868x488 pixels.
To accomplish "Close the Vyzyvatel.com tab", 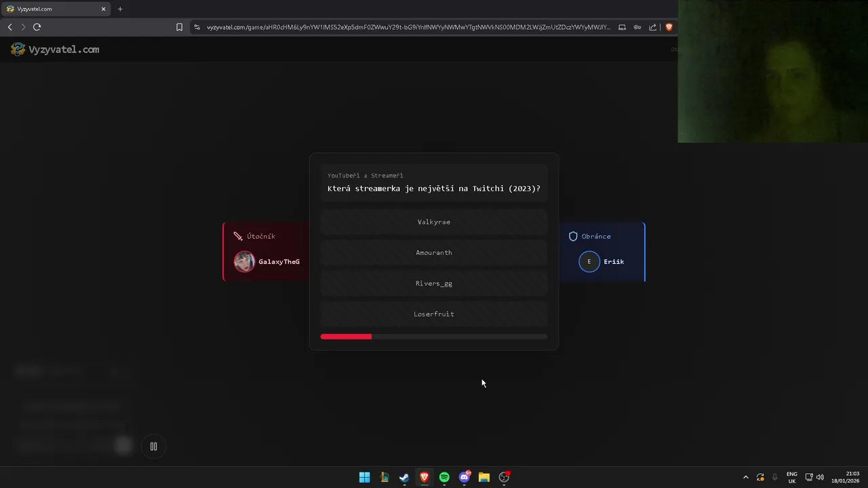I will pos(104,9).
